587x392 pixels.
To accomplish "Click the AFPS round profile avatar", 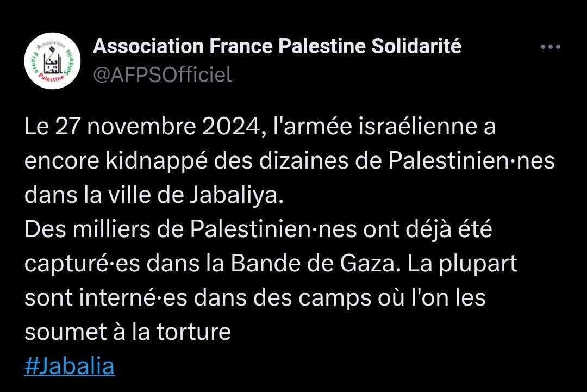I will pyautogui.click(x=52, y=61).
